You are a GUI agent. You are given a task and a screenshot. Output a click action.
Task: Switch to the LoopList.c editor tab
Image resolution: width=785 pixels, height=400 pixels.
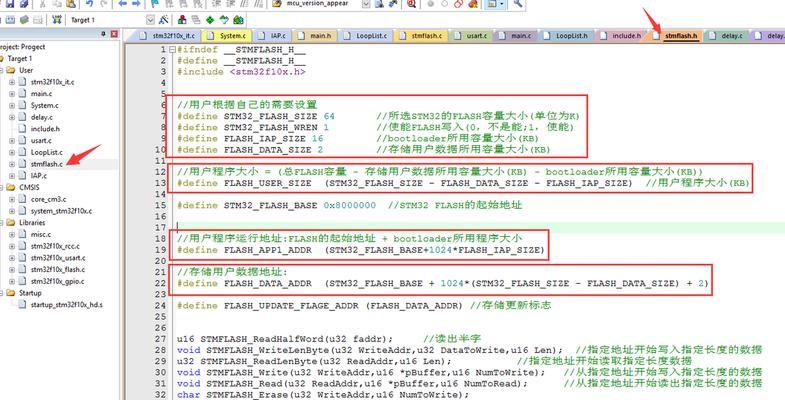(x=366, y=36)
